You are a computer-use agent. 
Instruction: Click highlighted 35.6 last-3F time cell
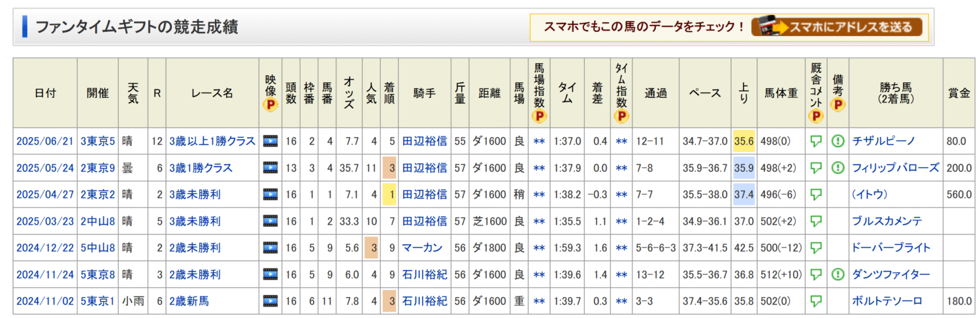743,141
